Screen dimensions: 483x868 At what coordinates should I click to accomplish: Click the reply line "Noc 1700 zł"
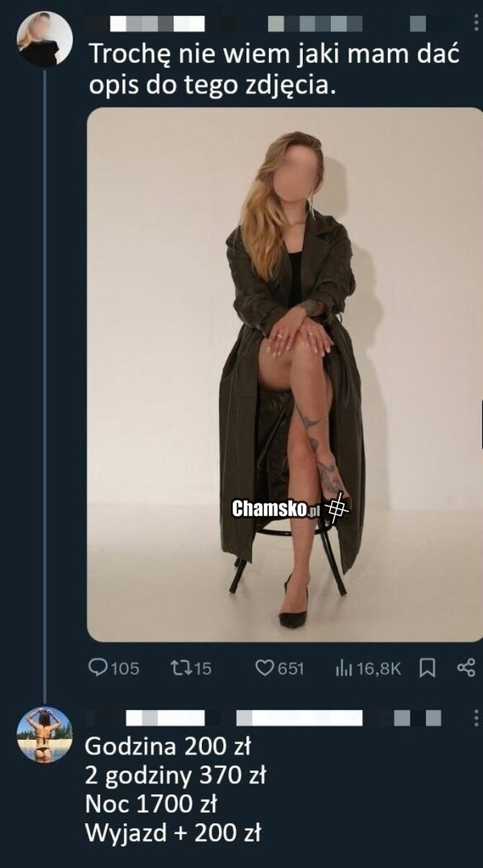[x=151, y=804]
